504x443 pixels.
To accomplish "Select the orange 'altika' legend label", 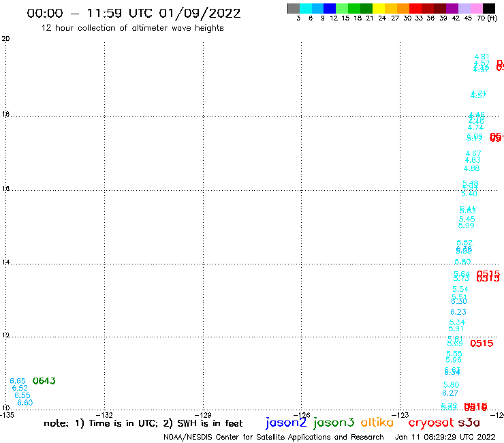I will tap(377, 423).
